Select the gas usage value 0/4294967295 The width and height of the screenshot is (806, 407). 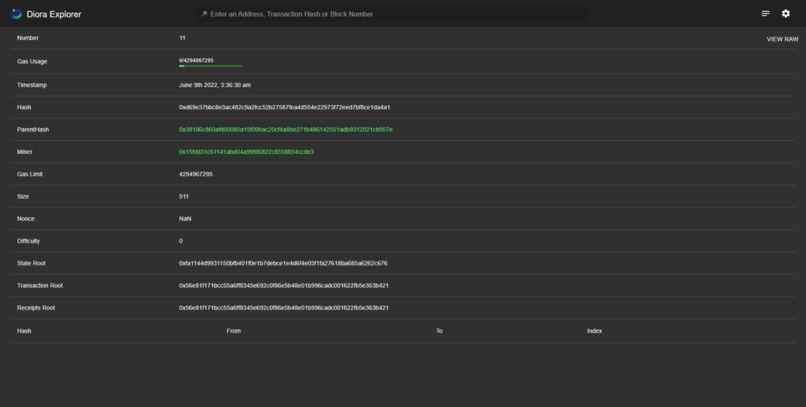pos(196,60)
